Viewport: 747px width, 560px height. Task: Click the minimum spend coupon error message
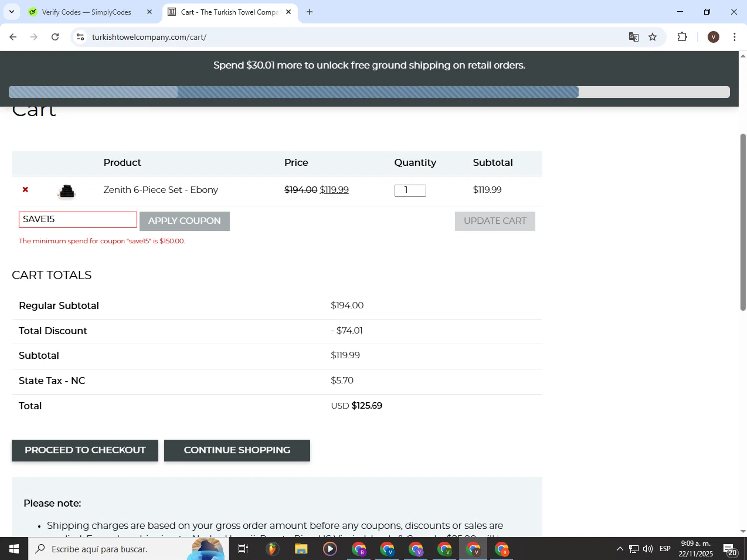[102, 241]
